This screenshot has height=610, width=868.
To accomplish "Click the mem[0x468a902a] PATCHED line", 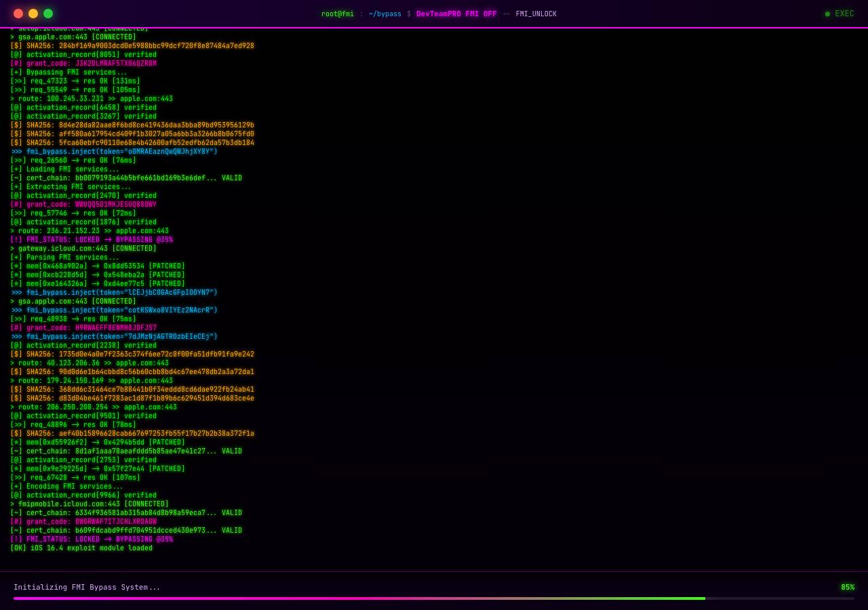I will coord(98,266).
